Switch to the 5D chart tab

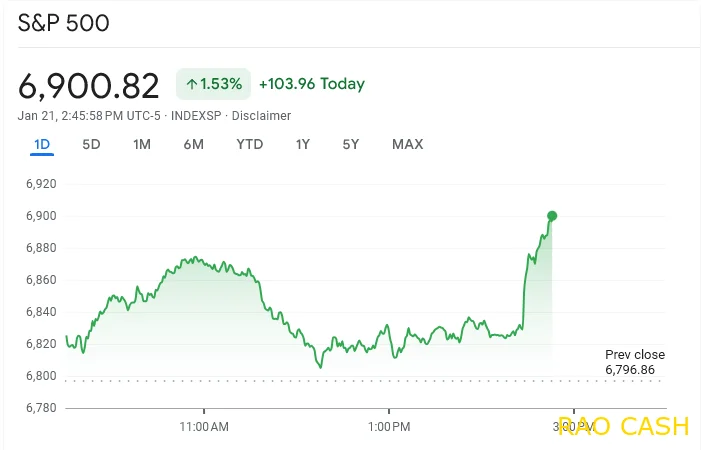(91, 144)
